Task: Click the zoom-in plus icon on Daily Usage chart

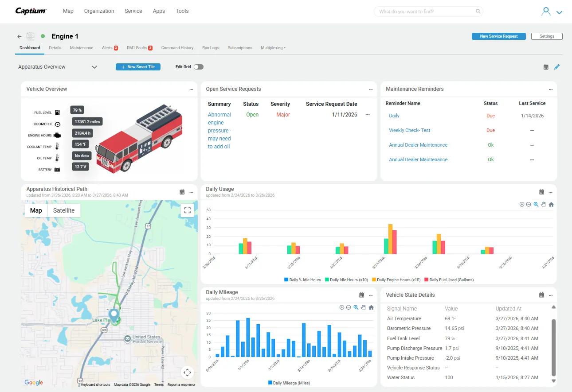Action: coord(522,205)
